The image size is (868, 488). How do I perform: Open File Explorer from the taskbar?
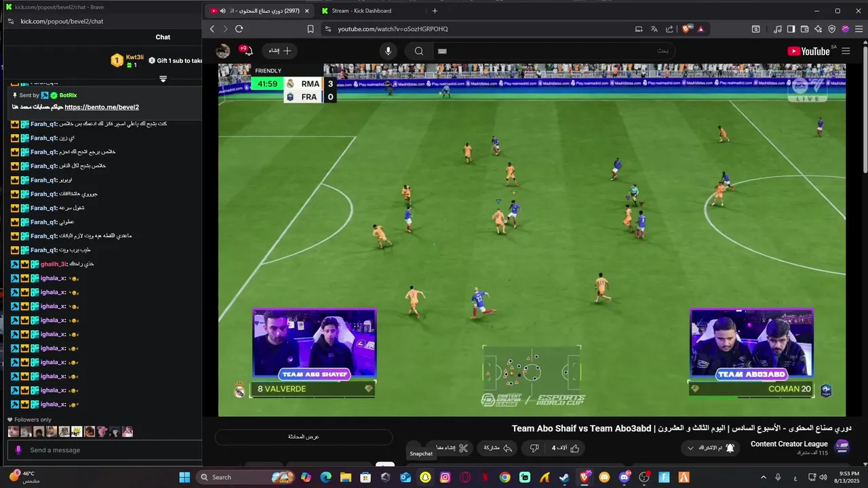pos(346,477)
